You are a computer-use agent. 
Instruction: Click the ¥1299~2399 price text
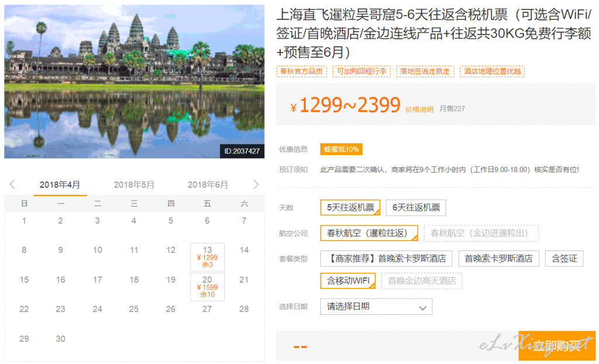[x=345, y=105]
